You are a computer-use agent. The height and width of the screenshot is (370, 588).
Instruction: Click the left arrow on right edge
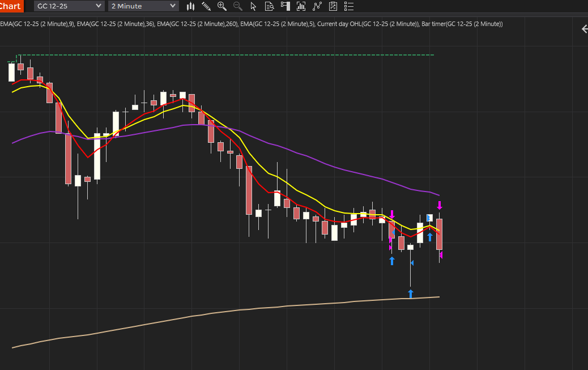(584, 29)
